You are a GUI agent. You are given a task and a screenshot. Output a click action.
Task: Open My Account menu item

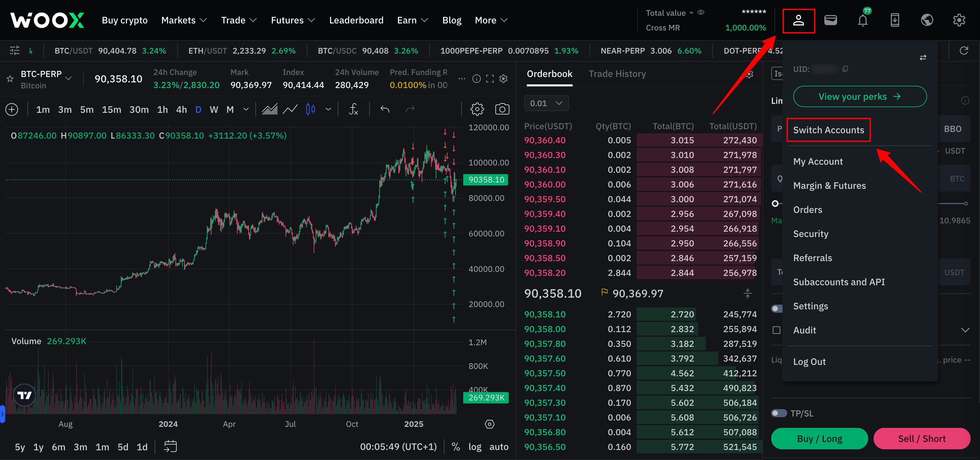coord(818,162)
